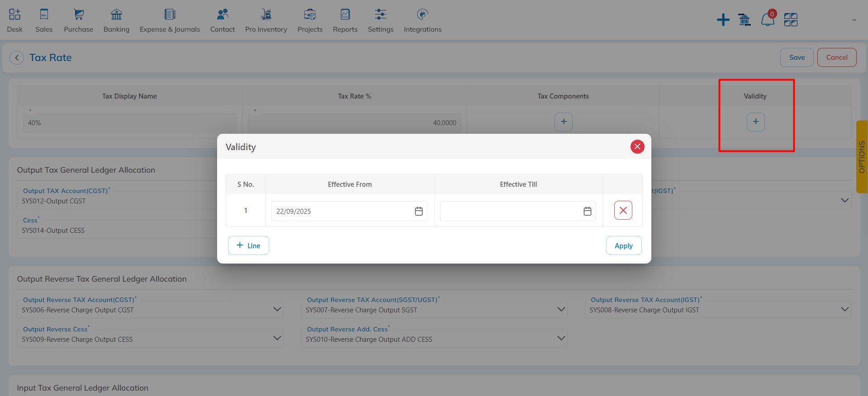
Task: Expand Output Reverse TAX Account(CGST) dropdown
Action: pyautogui.click(x=277, y=309)
